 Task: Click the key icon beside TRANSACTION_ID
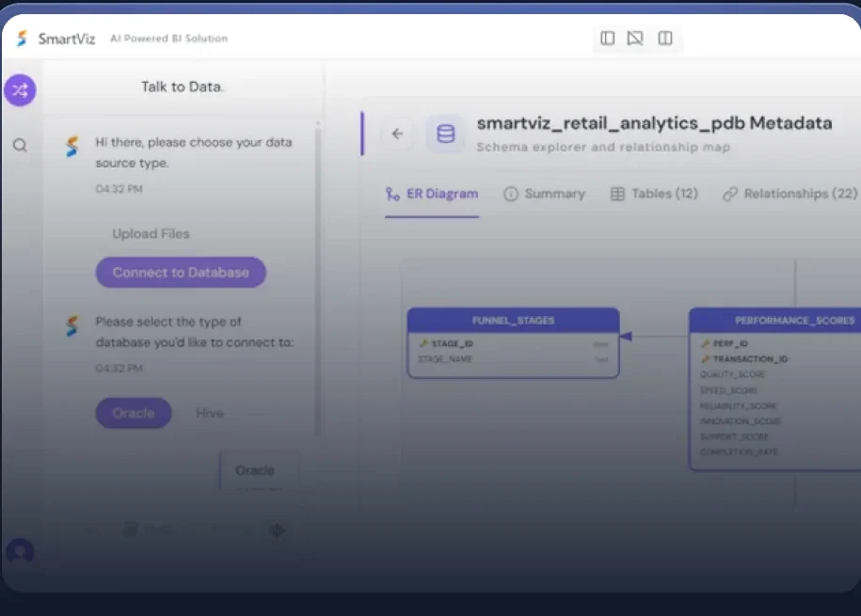tap(706, 358)
